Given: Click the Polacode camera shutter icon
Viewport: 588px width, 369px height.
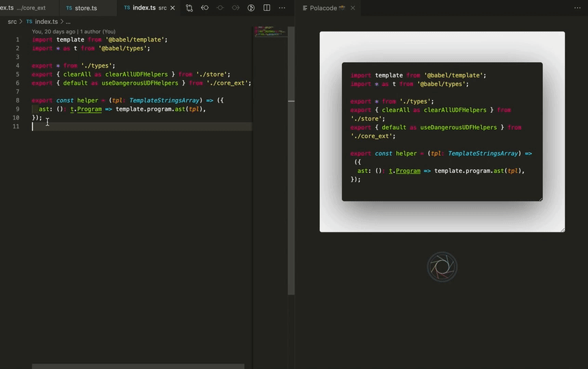Looking at the screenshot, I should click(x=442, y=266).
